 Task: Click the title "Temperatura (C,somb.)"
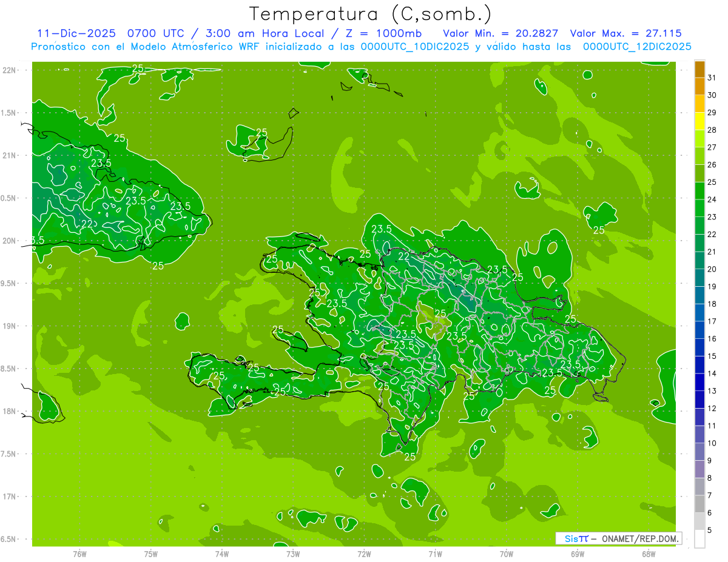click(371, 15)
